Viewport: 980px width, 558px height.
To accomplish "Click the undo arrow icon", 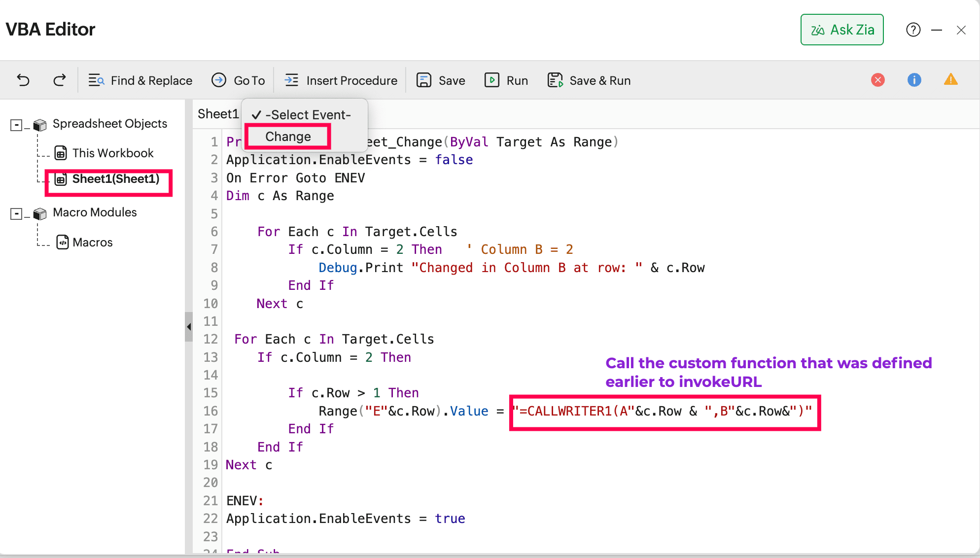I will pyautogui.click(x=23, y=80).
